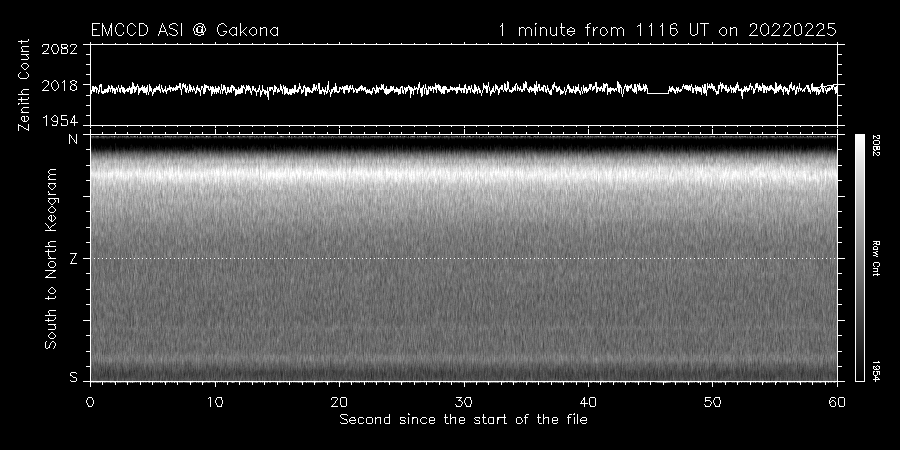Click the 60 second tick label
Viewport: 900px width, 450px height.
coord(837,402)
